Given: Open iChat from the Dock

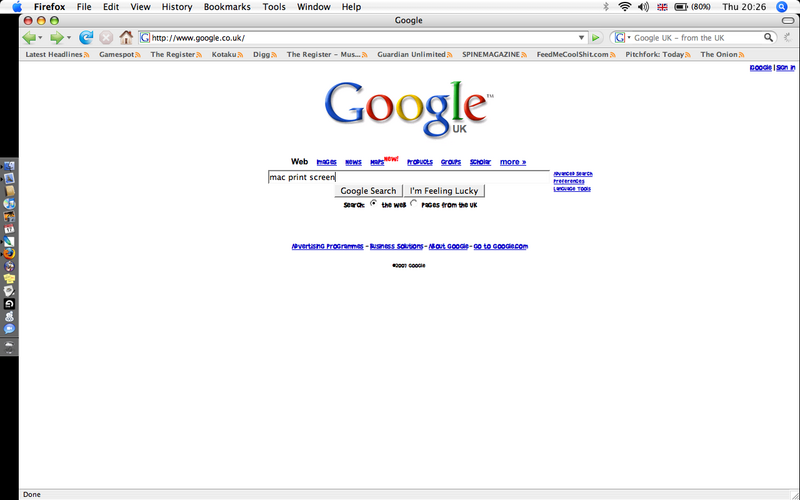Looking at the screenshot, I should click(x=9, y=329).
